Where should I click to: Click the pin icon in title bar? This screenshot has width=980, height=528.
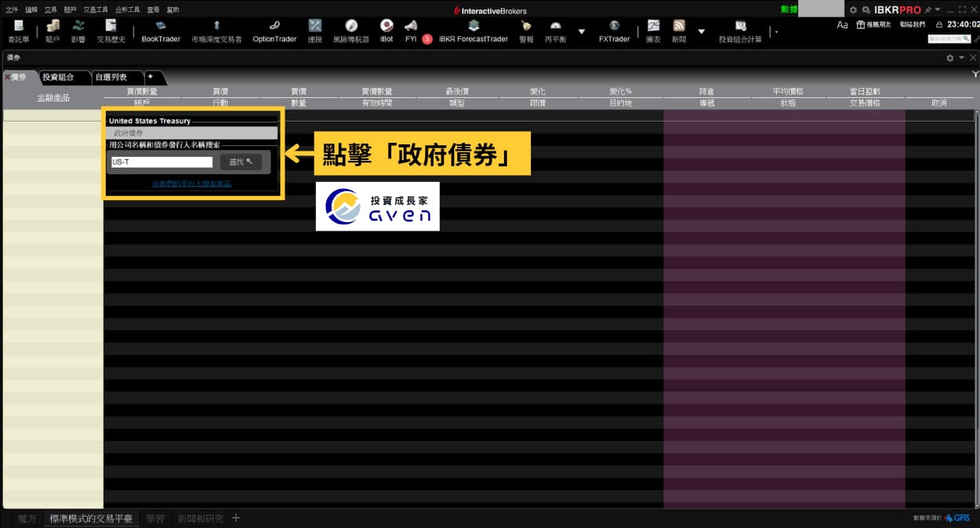[927, 10]
